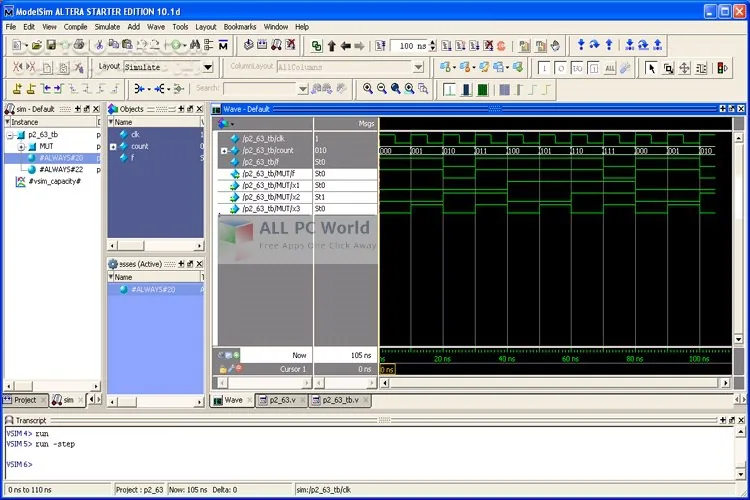Increase the run length stepper value

coord(433,43)
